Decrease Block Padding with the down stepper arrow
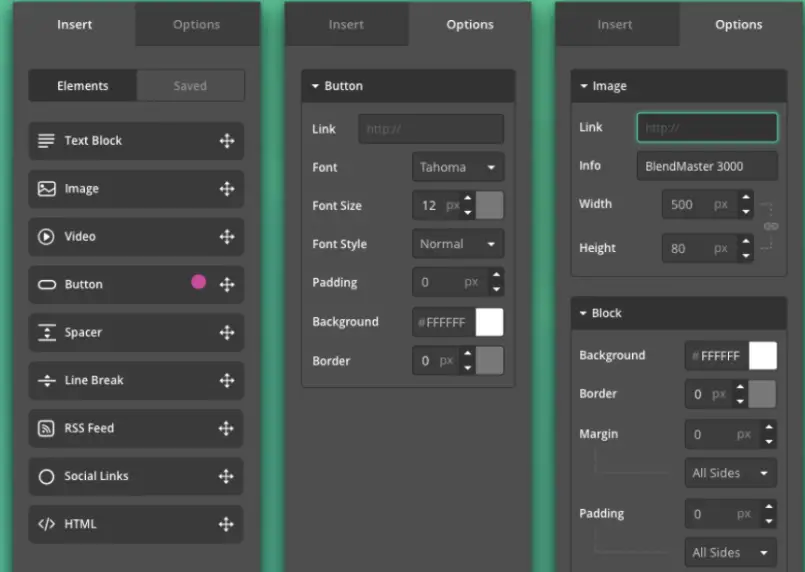The height and width of the screenshot is (572, 805). [769, 521]
